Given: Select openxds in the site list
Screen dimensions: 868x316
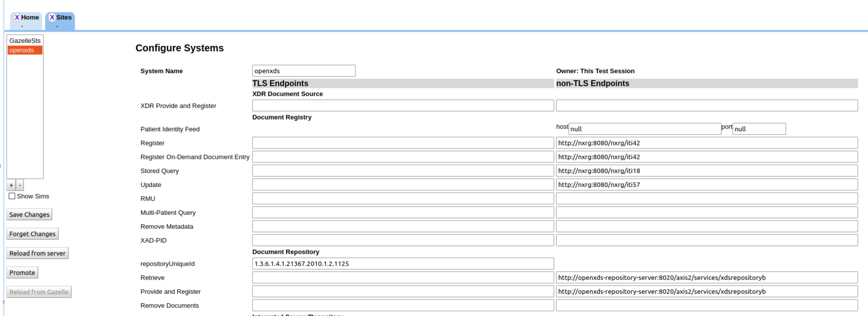Looking at the screenshot, I should (22, 50).
